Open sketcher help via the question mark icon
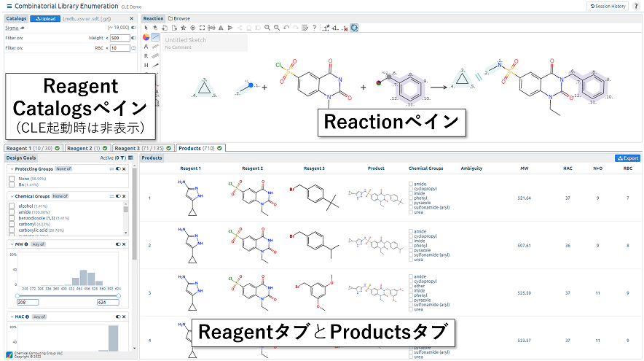644x361 pixels. (x=314, y=28)
